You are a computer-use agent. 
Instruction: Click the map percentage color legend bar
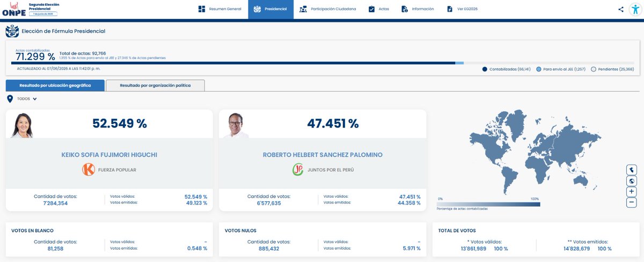[488, 204]
